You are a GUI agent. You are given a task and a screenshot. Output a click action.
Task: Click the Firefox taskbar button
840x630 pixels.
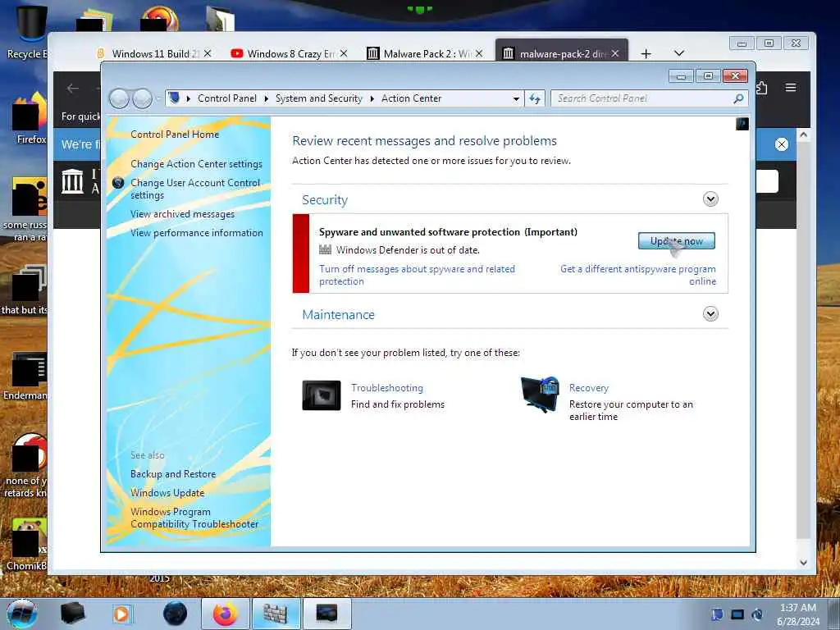click(225, 614)
